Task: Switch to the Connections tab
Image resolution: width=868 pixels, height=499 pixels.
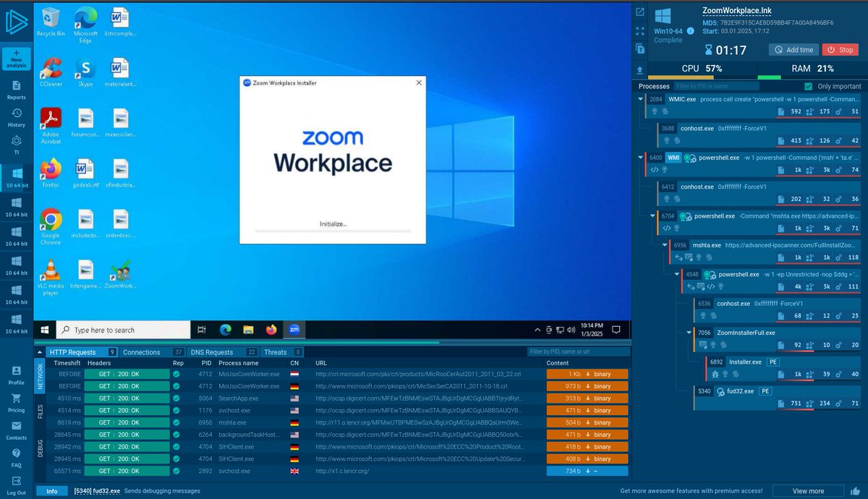Action: tap(152, 352)
